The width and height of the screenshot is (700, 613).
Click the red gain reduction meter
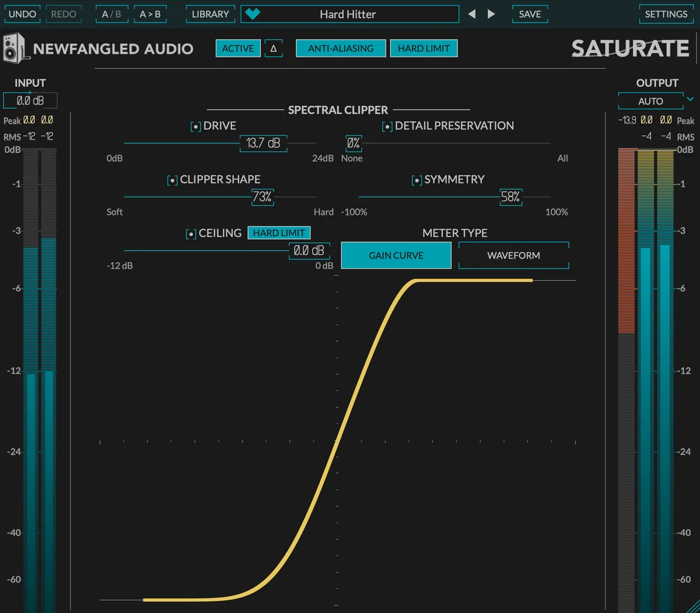click(626, 240)
